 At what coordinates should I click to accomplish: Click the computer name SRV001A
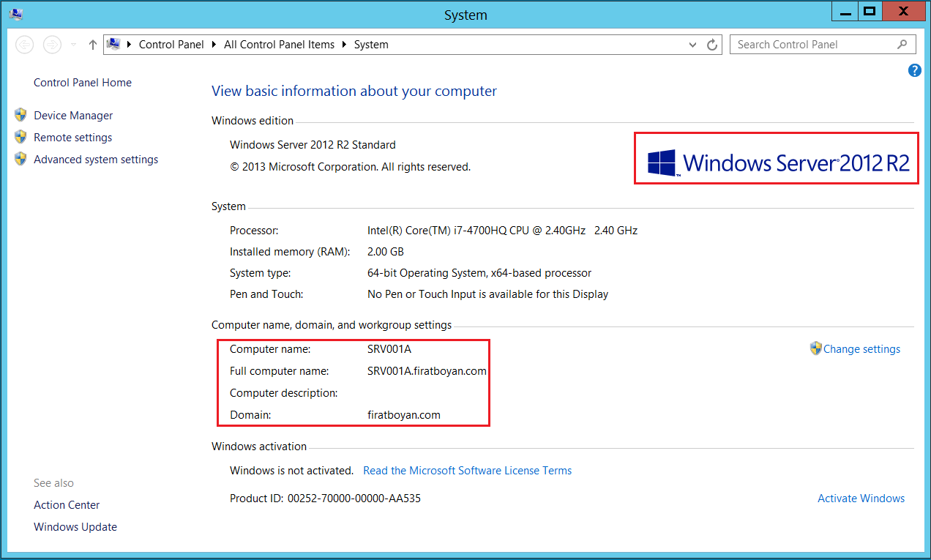point(389,349)
